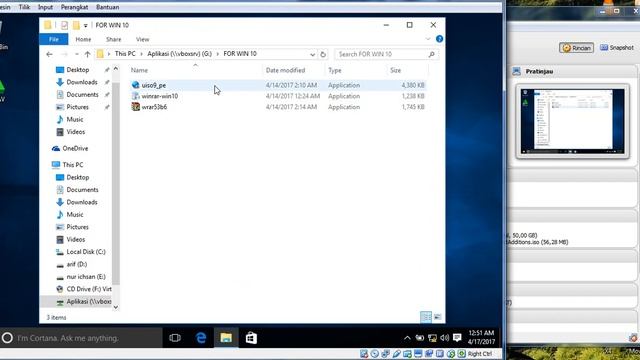
Task: Switch to details view layout icon
Action: [426, 317]
